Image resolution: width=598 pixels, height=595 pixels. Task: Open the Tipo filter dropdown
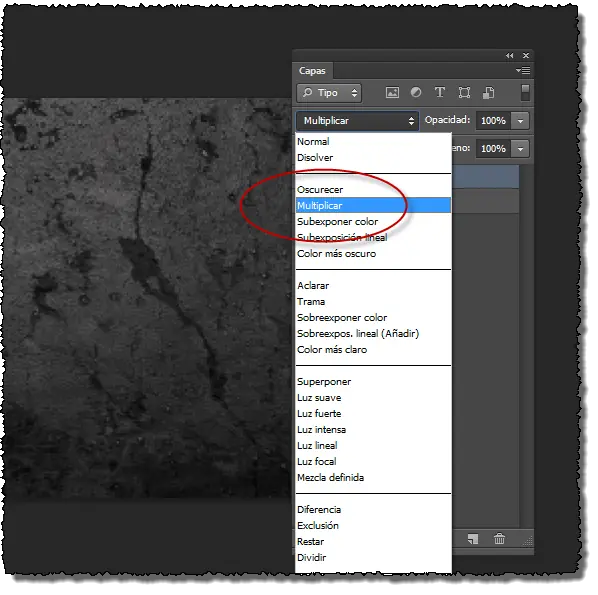click(329, 93)
